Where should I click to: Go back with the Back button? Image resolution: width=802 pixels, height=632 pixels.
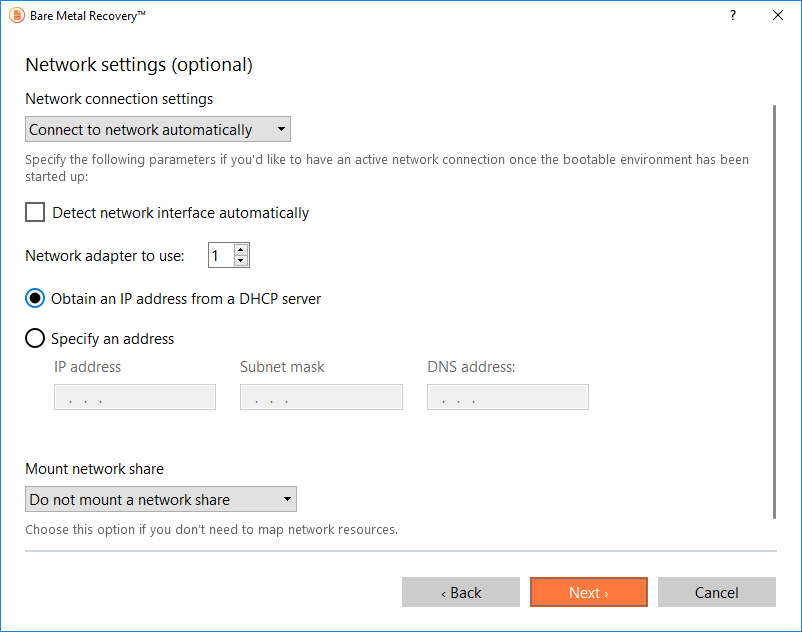(461, 592)
